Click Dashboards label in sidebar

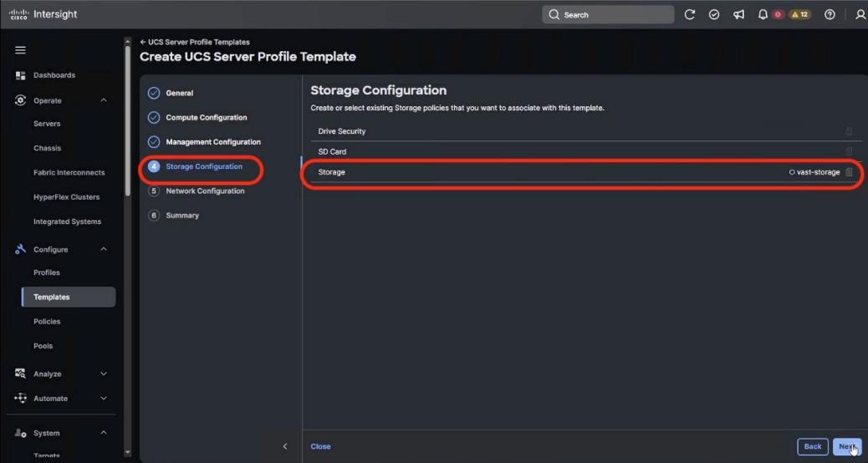click(54, 75)
